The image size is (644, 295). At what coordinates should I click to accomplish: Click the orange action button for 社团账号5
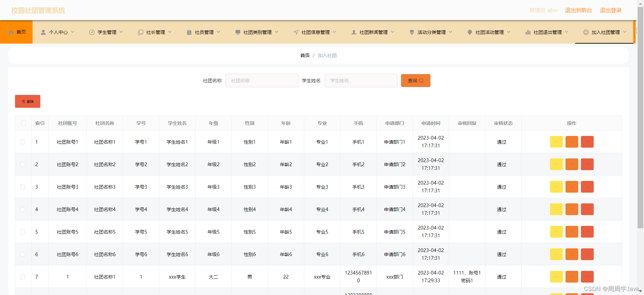pos(572,232)
